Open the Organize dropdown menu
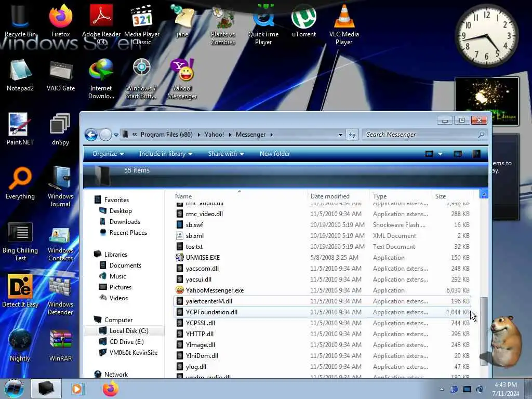Screen dimensions: 532x399 point(108,154)
